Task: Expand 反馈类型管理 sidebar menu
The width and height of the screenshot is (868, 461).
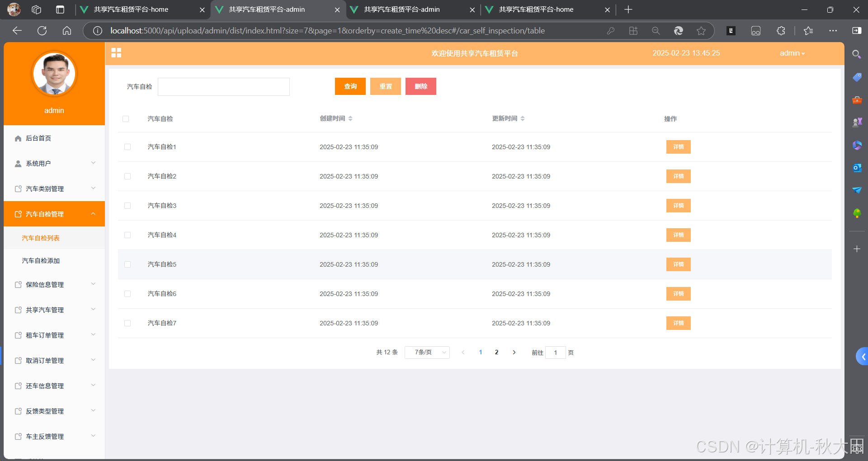Action: pyautogui.click(x=54, y=411)
